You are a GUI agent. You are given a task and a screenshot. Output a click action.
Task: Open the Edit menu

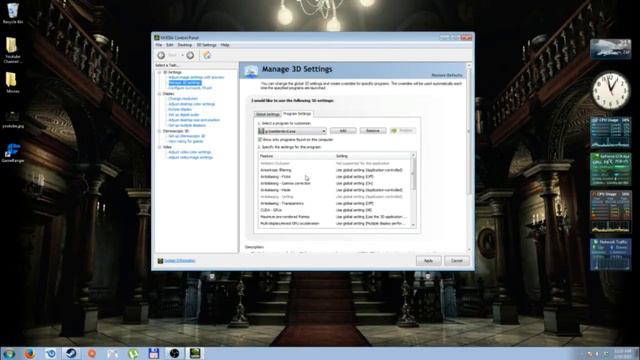170,45
